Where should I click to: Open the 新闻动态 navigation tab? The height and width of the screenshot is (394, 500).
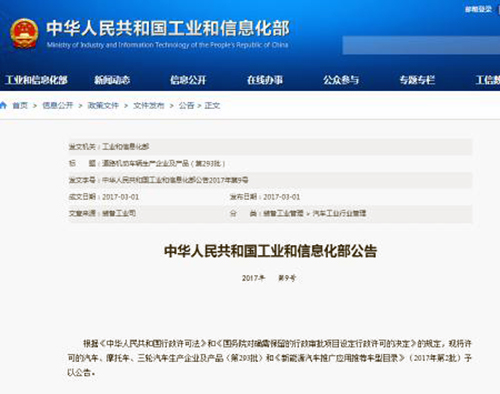tap(112, 80)
